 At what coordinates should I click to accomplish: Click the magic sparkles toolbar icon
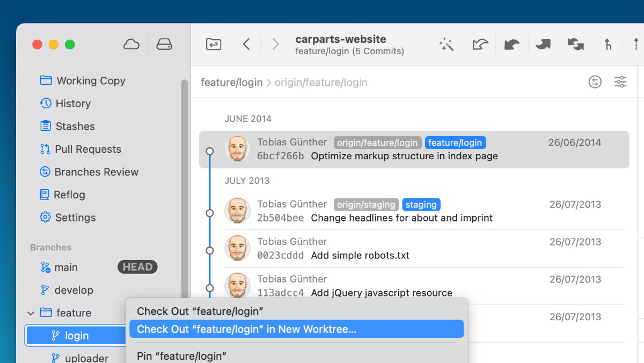[x=447, y=45]
